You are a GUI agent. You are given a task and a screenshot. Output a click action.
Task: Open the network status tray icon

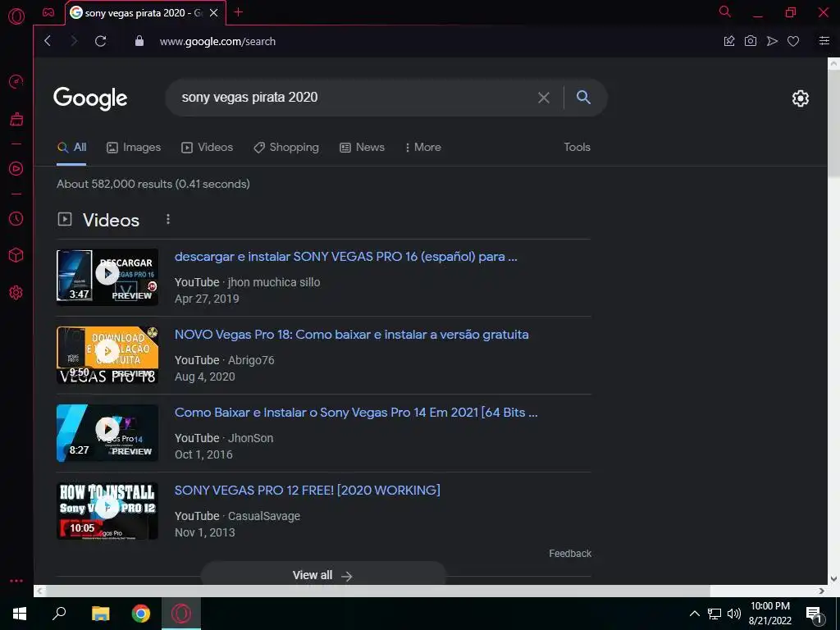[x=714, y=614]
